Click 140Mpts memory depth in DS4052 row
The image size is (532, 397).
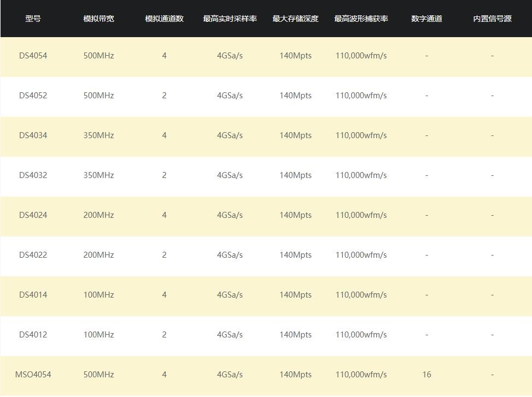[295, 96]
